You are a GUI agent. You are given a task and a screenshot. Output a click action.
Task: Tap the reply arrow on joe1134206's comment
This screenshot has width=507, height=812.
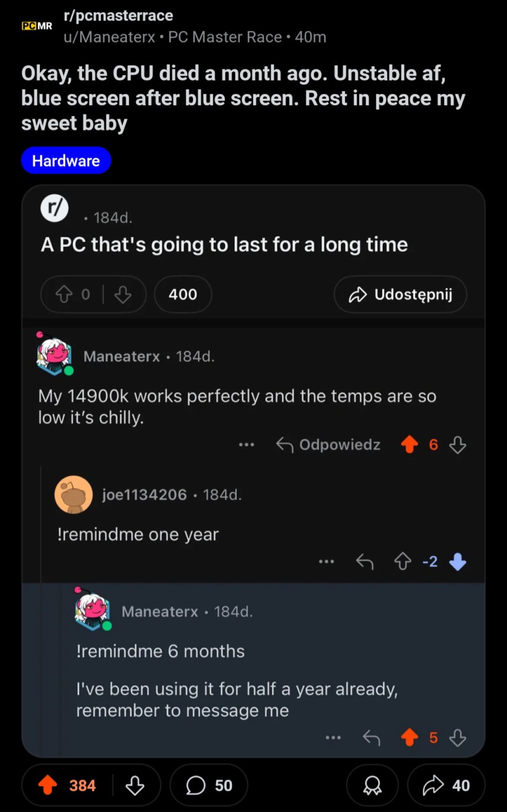[364, 561]
